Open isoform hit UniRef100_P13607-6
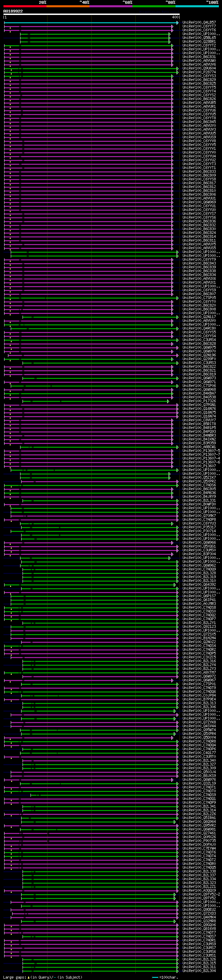The height and width of the screenshot is (980, 222). (201, 462)
